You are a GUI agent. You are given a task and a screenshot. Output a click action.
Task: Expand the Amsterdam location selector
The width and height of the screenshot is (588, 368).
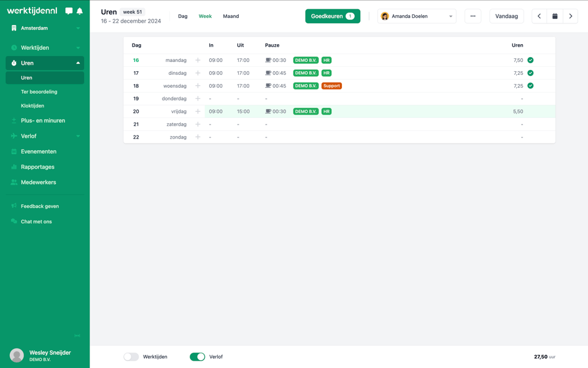(x=45, y=28)
